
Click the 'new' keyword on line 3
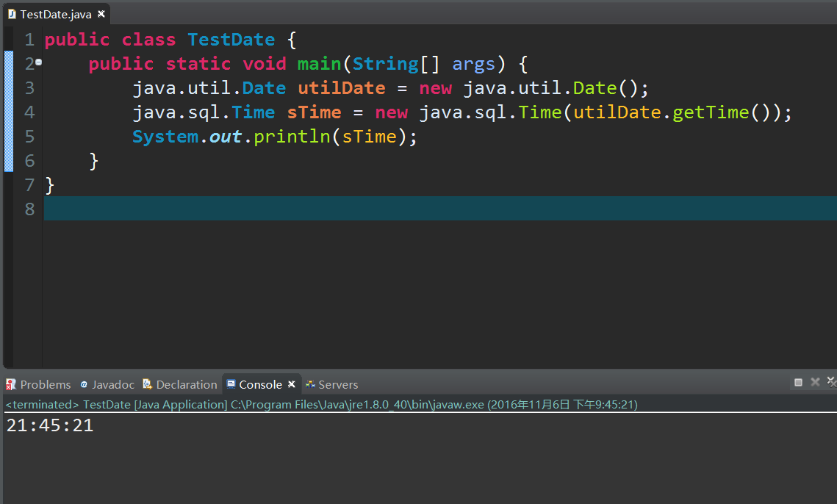click(x=435, y=89)
